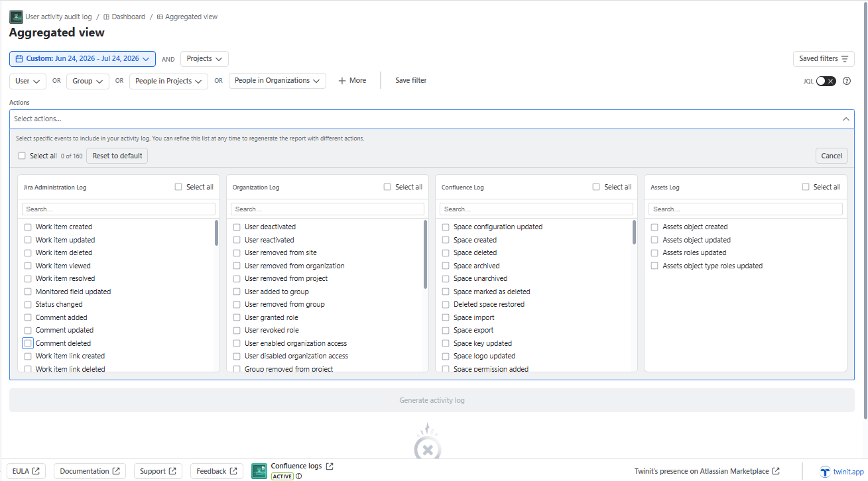Click the external link icon beside Support
868x481 pixels.
[172, 471]
